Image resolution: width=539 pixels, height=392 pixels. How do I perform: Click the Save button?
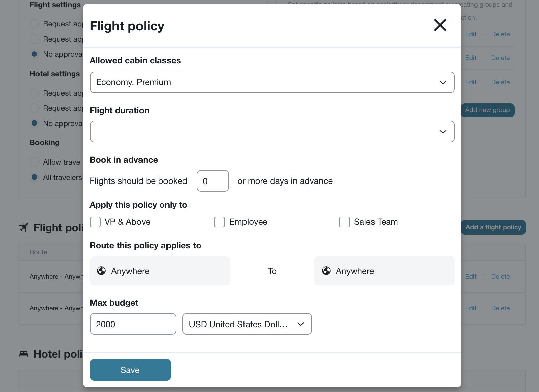click(130, 370)
